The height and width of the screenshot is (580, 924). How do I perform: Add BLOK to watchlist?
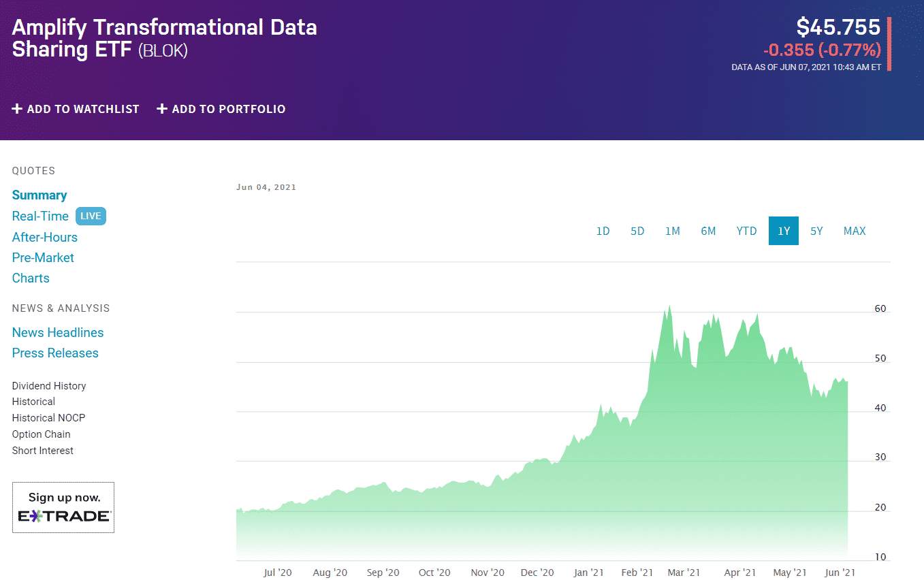tap(76, 109)
